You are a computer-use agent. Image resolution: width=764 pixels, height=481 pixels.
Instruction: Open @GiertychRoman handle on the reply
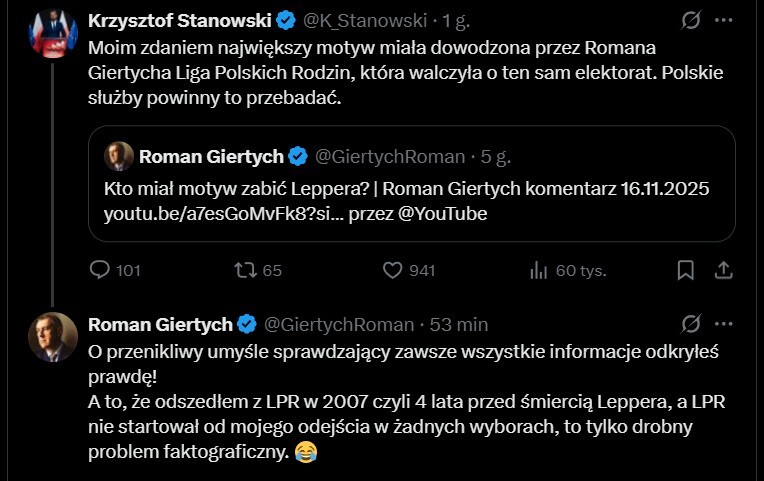click(338, 324)
